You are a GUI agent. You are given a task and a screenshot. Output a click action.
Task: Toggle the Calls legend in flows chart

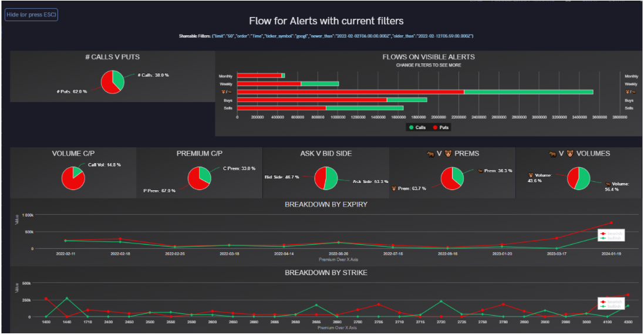tap(417, 127)
